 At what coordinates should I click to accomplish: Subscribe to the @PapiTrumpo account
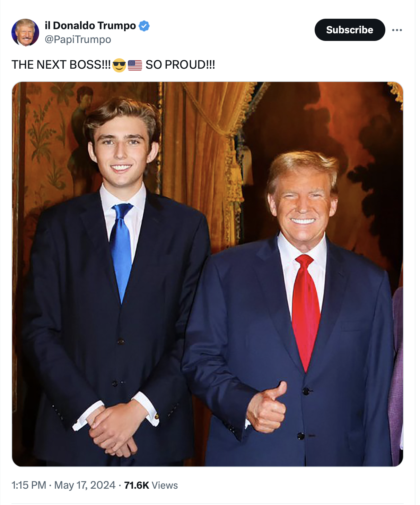point(350,30)
